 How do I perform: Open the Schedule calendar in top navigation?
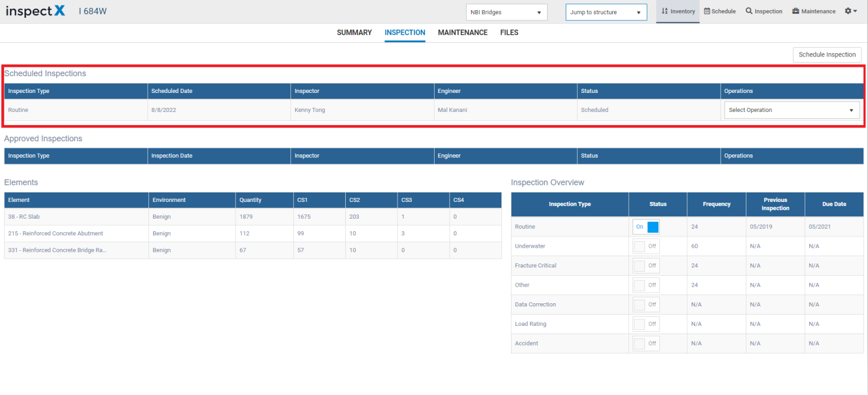click(x=720, y=11)
